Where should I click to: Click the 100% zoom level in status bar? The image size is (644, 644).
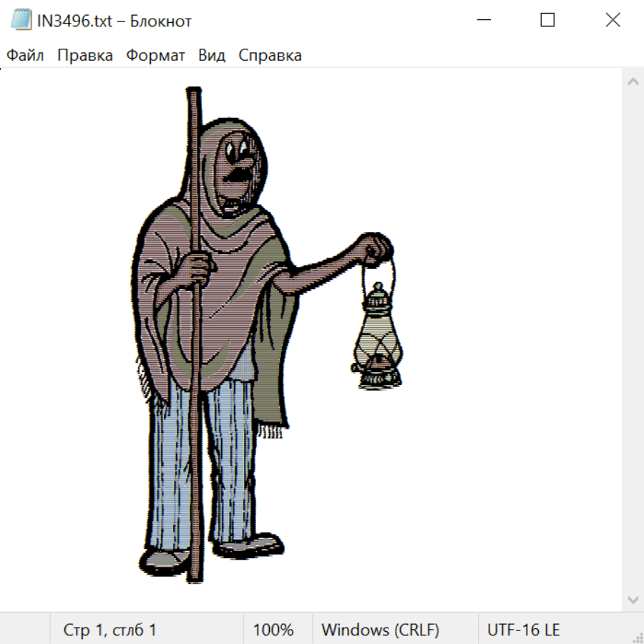pos(273,630)
